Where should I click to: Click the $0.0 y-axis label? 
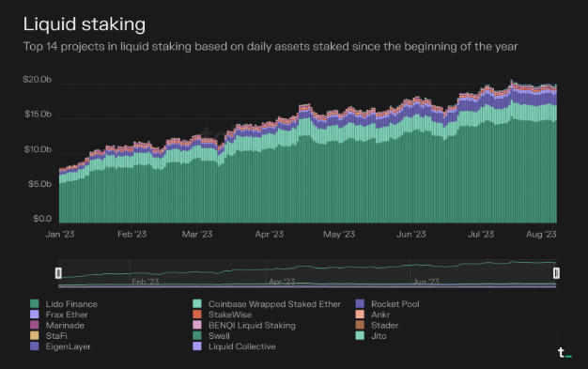(x=42, y=219)
